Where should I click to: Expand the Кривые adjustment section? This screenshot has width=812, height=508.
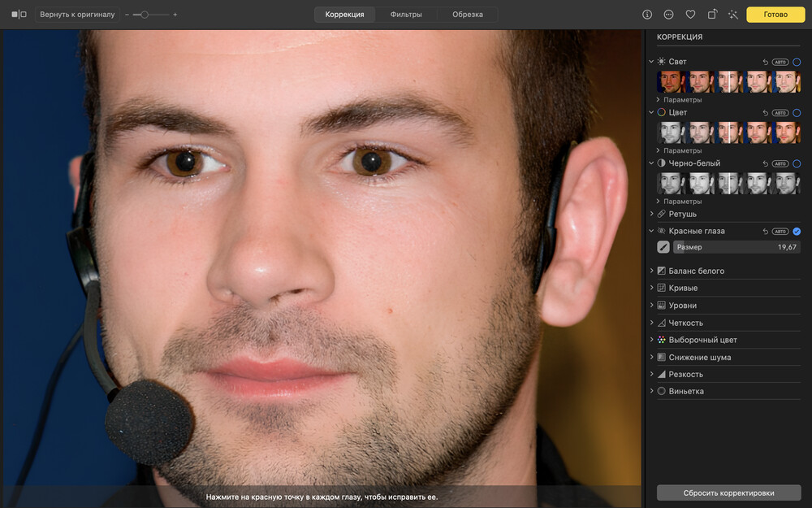[x=682, y=288]
